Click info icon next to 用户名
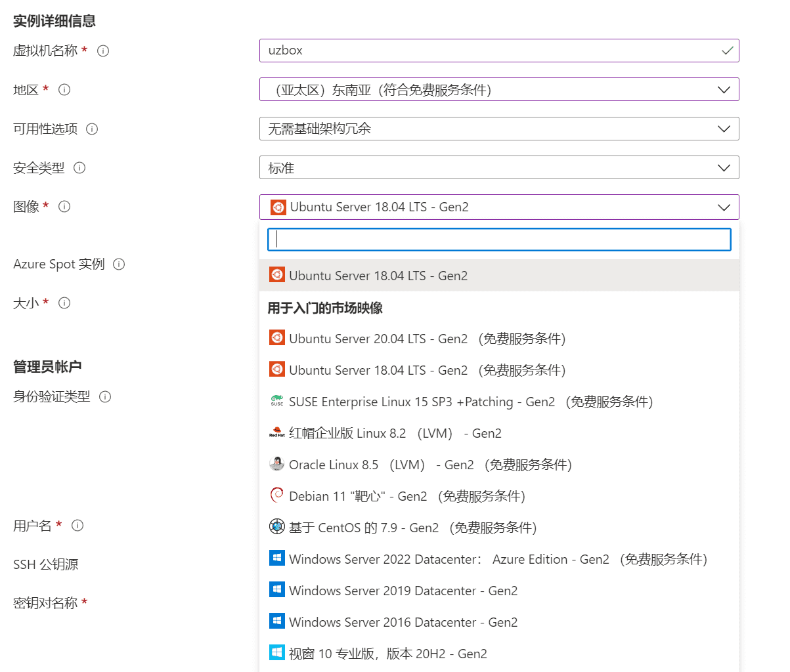Viewport: 790px width, 672px height. 77,526
